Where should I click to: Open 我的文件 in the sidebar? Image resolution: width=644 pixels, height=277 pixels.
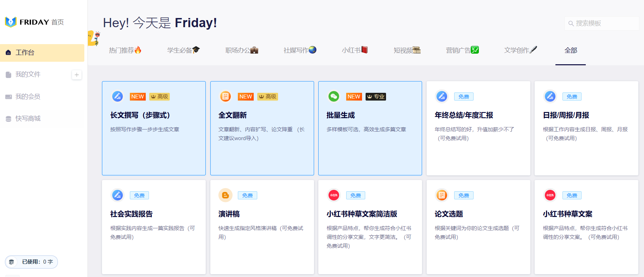click(28, 74)
